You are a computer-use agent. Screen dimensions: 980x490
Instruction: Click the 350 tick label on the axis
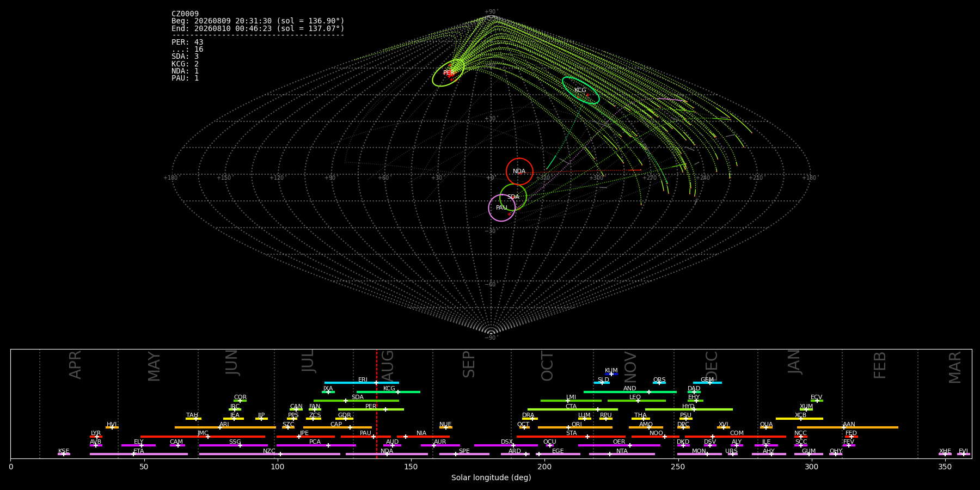945,467
